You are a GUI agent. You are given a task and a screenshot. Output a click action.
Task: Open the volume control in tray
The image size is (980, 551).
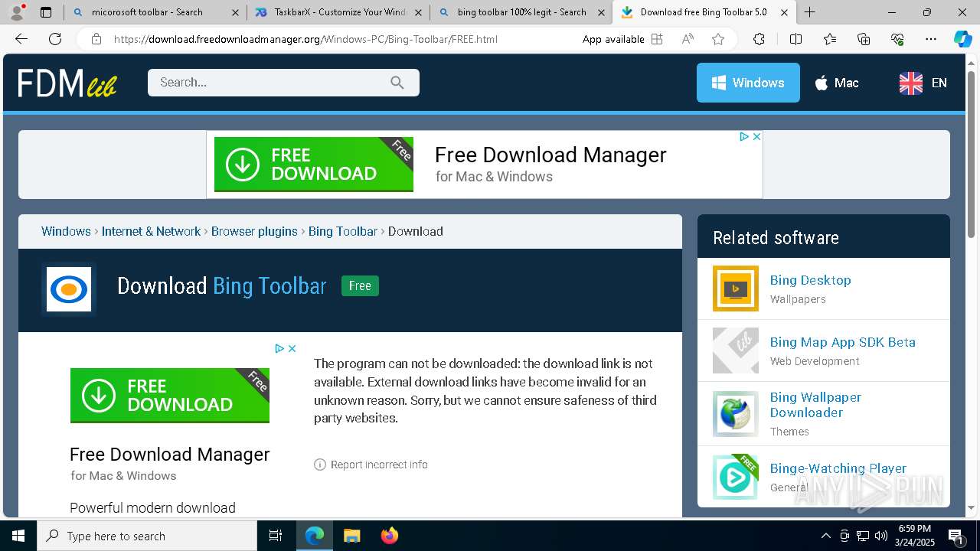pyautogui.click(x=881, y=536)
